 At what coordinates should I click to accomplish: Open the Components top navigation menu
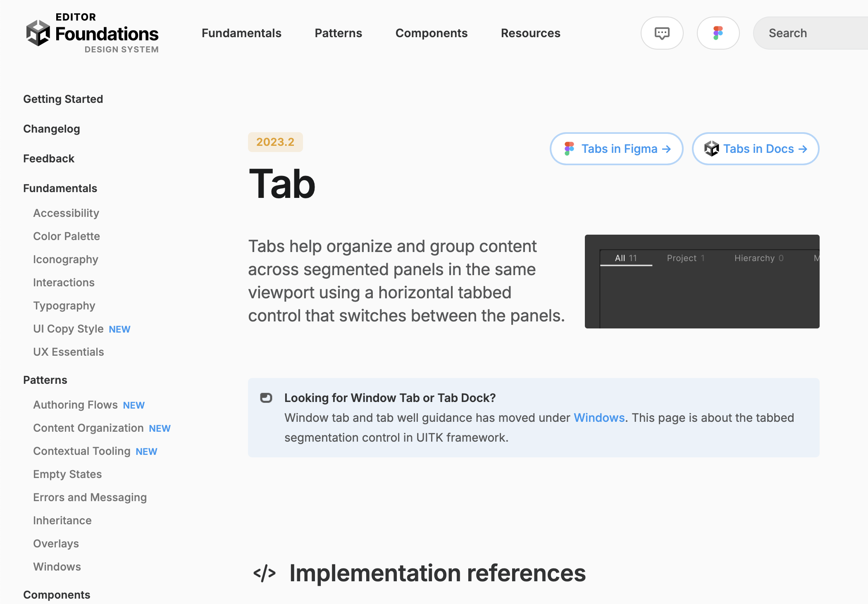pos(432,33)
